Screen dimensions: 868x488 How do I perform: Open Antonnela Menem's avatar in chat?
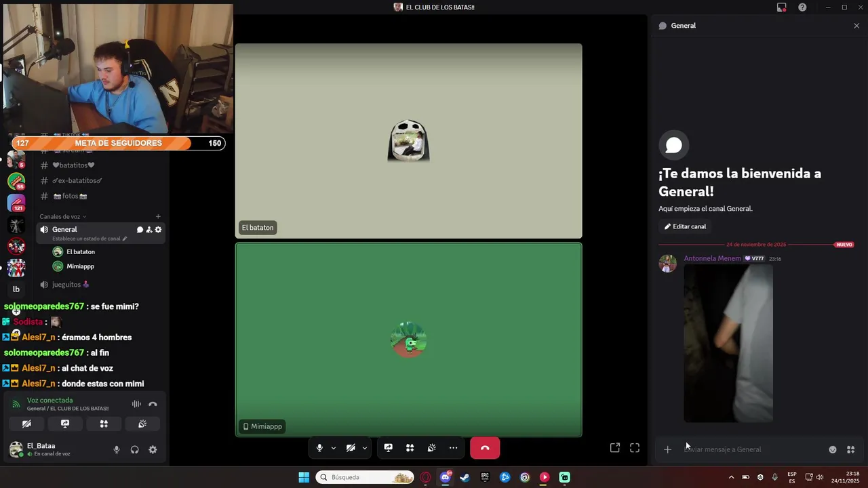point(668,264)
